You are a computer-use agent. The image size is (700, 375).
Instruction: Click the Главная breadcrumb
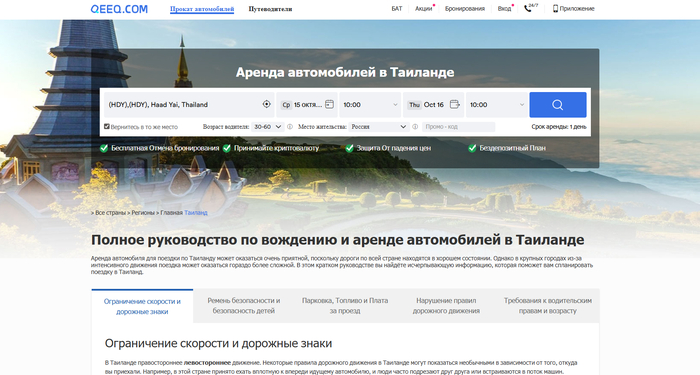coord(171,213)
